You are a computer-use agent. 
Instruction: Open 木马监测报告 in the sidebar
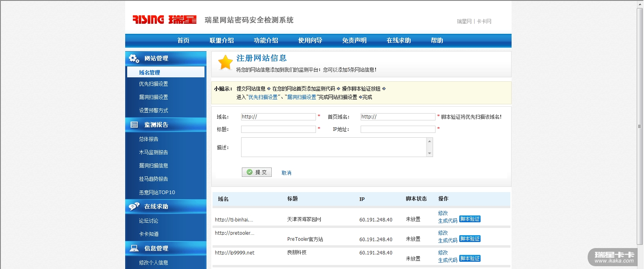point(153,152)
